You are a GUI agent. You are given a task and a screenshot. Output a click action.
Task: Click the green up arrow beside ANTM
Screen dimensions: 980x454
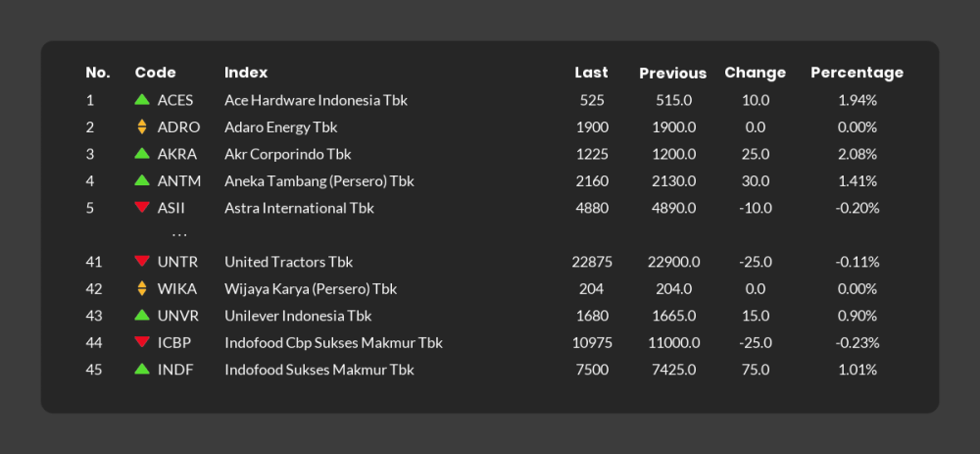142,180
